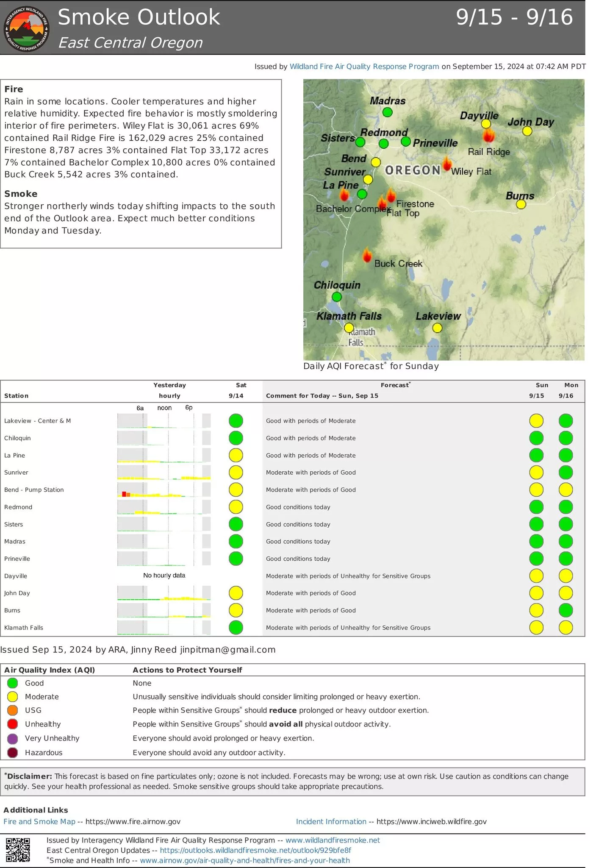Click Dayville's Sun 9/15 yellow forecast circle
Image resolution: width=596 pixels, height=868 pixels.
point(536,576)
